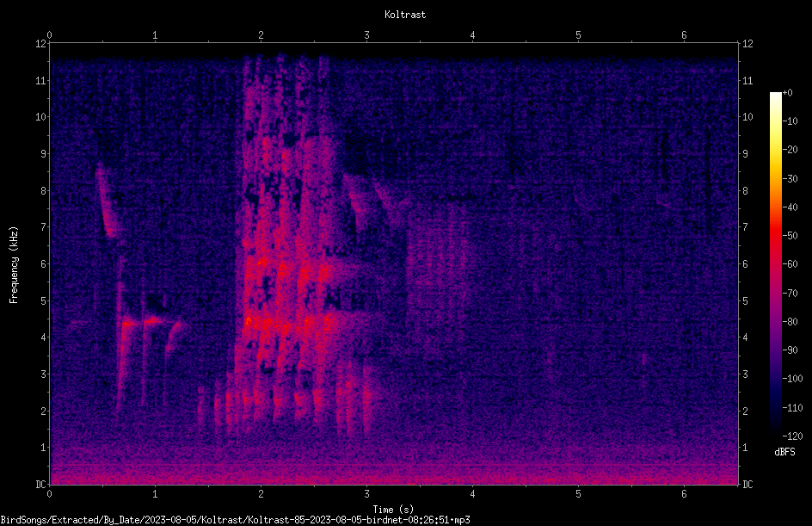Screen dimensions: 812x526
Task: Click the Time (s) axis label
Action: [393, 510]
